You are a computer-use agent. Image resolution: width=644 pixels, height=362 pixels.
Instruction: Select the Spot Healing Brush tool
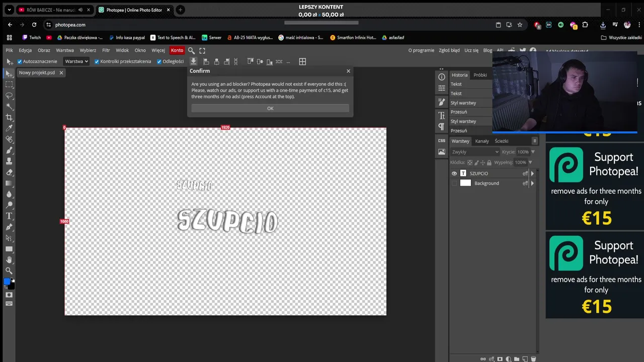point(9,139)
